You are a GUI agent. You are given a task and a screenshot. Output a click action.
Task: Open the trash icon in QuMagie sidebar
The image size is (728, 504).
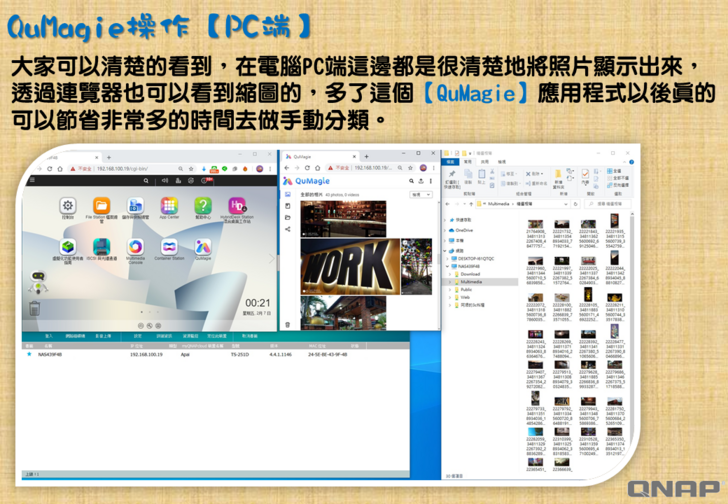click(x=287, y=325)
